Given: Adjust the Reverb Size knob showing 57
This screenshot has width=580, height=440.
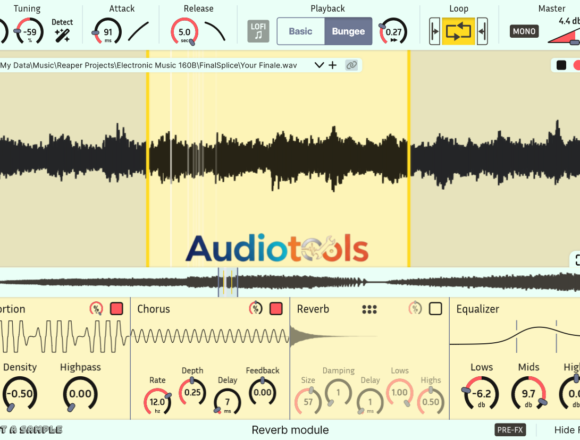Looking at the screenshot, I should [x=308, y=402].
